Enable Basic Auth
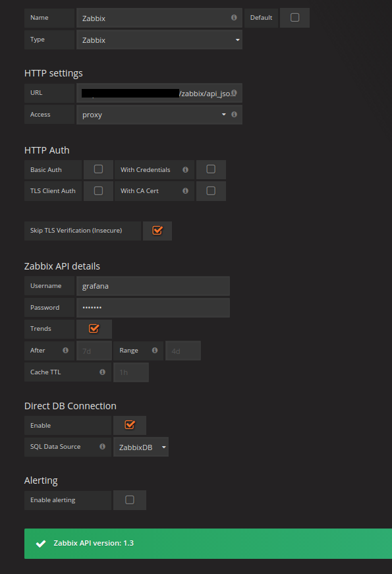 click(98, 169)
